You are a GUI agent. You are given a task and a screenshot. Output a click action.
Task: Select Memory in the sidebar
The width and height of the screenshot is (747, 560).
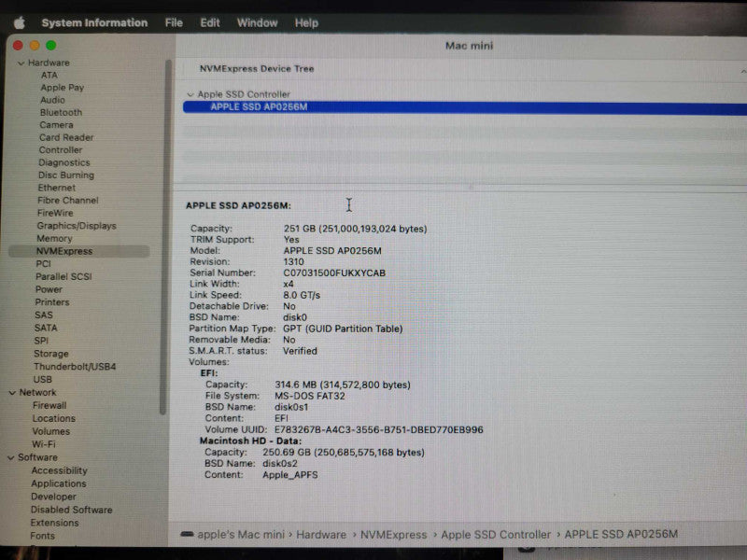(x=54, y=238)
